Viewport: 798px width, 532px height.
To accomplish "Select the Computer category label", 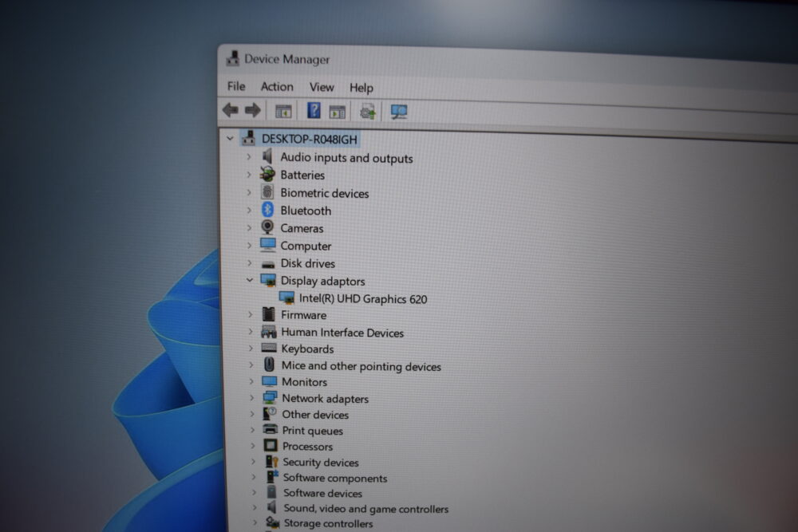I will pos(306,246).
